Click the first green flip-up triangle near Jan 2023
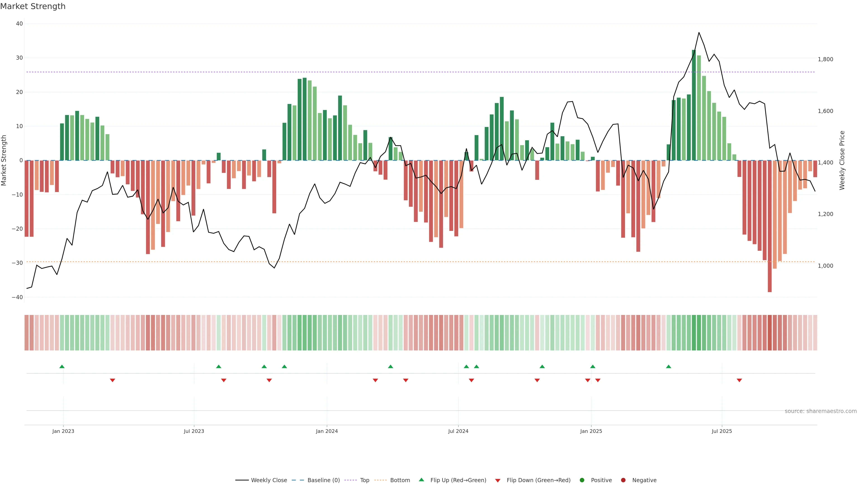The height and width of the screenshot is (488, 868). point(62,366)
